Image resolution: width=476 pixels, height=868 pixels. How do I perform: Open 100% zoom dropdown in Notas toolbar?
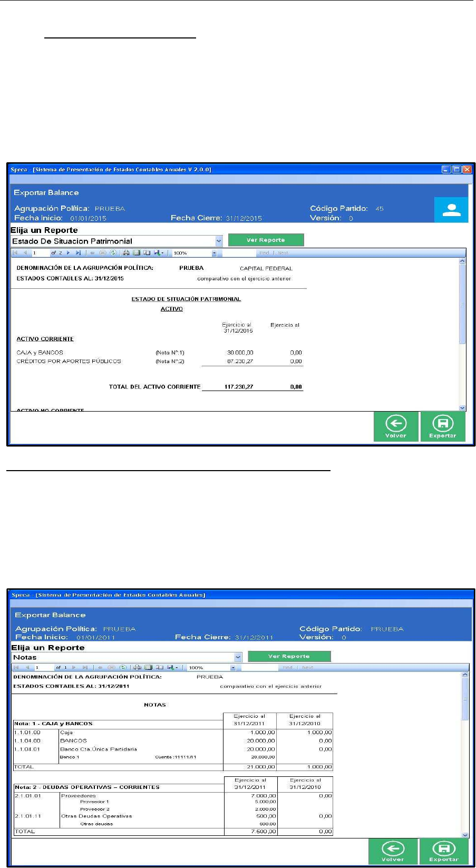point(232,668)
